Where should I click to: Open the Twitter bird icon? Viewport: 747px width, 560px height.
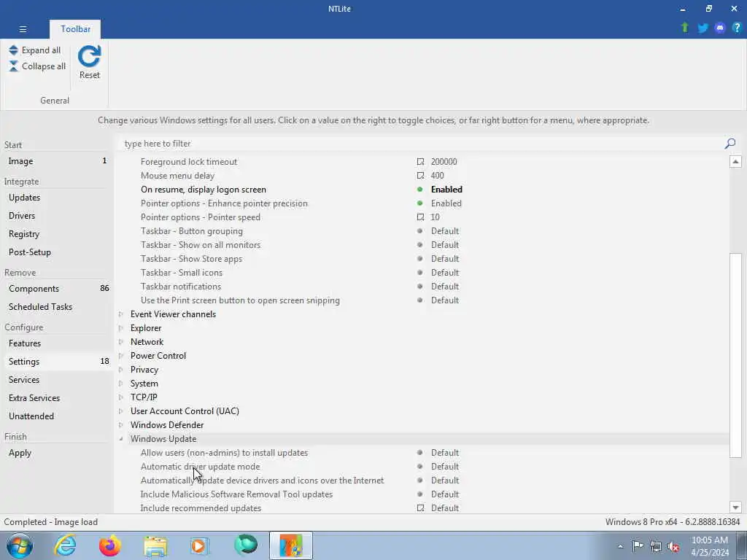pyautogui.click(x=703, y=28)
